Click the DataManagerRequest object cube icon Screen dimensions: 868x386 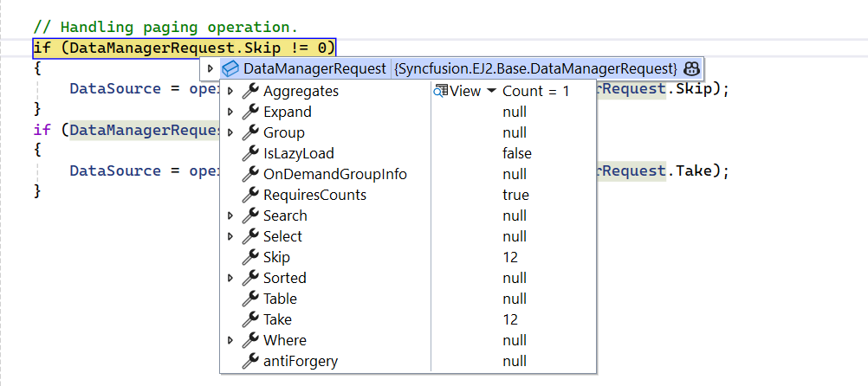(x=230, y=69)
